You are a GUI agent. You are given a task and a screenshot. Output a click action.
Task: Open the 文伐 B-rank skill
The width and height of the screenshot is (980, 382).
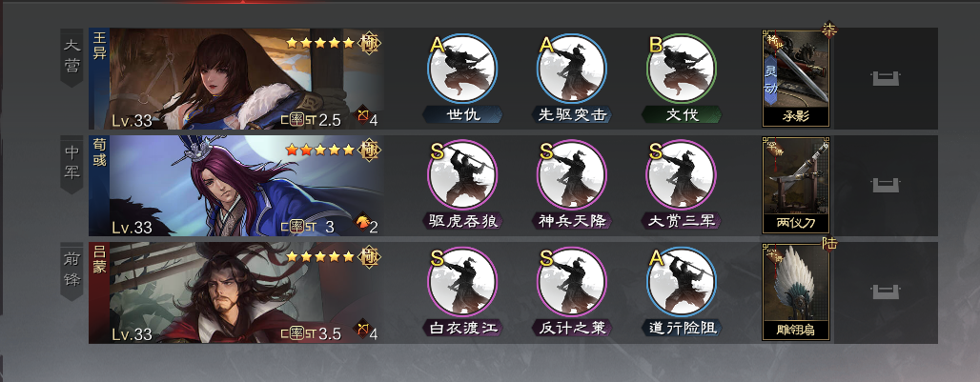click(x=682, y=69)
